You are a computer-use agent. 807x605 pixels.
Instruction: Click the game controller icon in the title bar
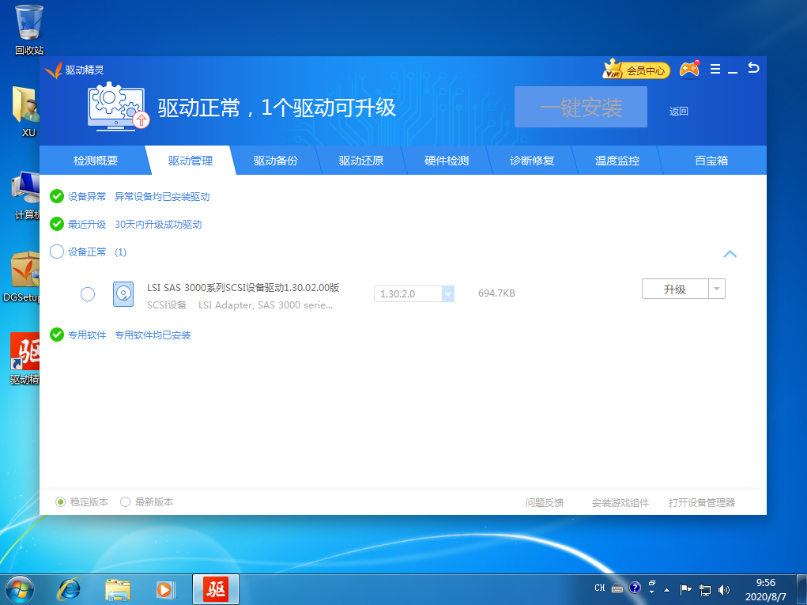pyautogui.click(x=689, y=68)
